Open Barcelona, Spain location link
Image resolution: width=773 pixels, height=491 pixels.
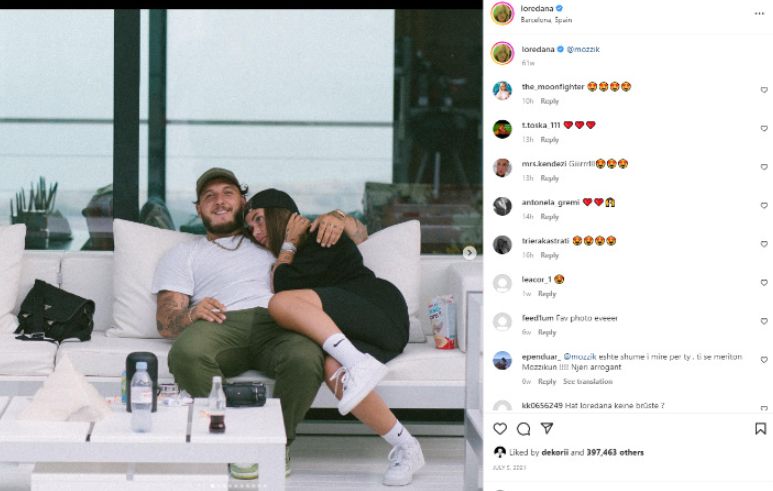[x=546, y=20]
